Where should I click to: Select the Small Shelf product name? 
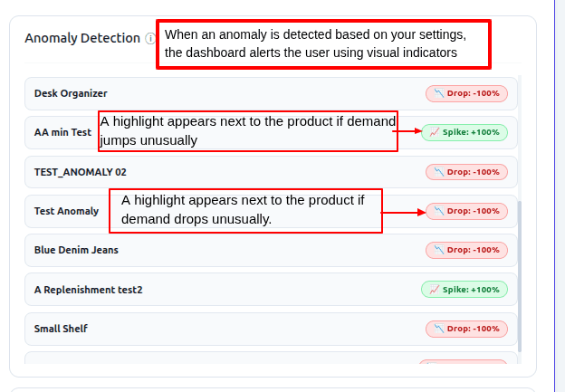61,329
